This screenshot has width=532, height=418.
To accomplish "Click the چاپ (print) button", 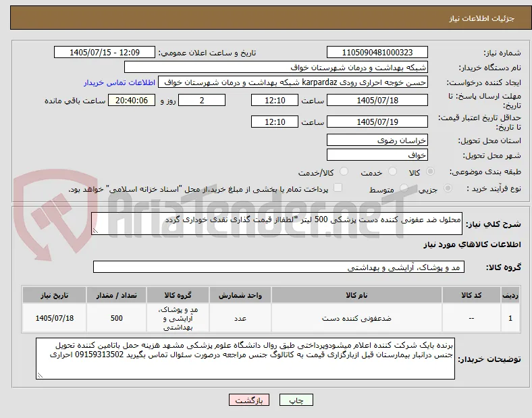I will point(296,400).
